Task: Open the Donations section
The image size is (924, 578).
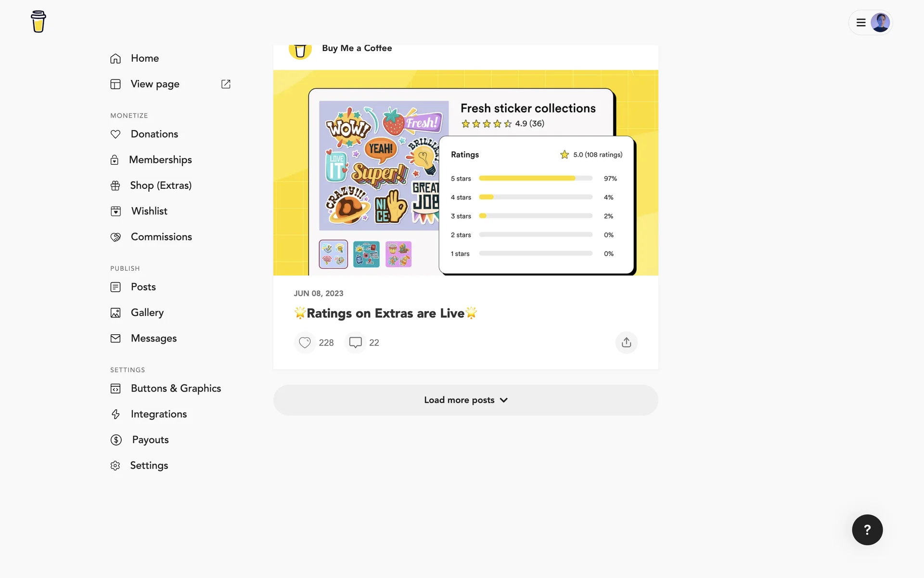Action: coord(154,134)
